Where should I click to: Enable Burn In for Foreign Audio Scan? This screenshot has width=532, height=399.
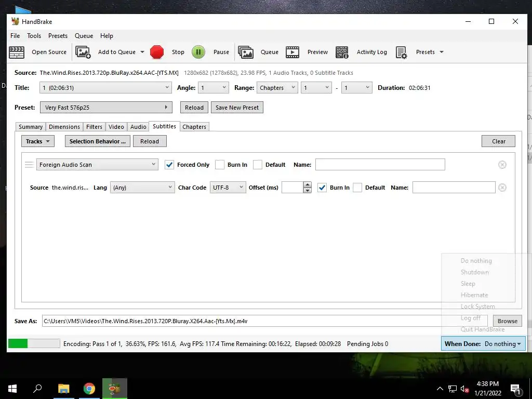pos(220,165)
